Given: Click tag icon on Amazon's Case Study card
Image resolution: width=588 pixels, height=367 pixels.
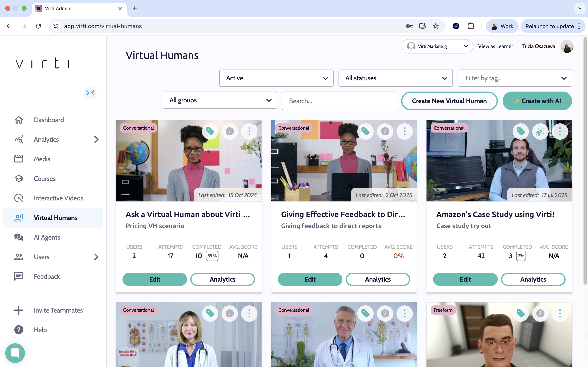Looking at the screenshot, I should 520,132.
